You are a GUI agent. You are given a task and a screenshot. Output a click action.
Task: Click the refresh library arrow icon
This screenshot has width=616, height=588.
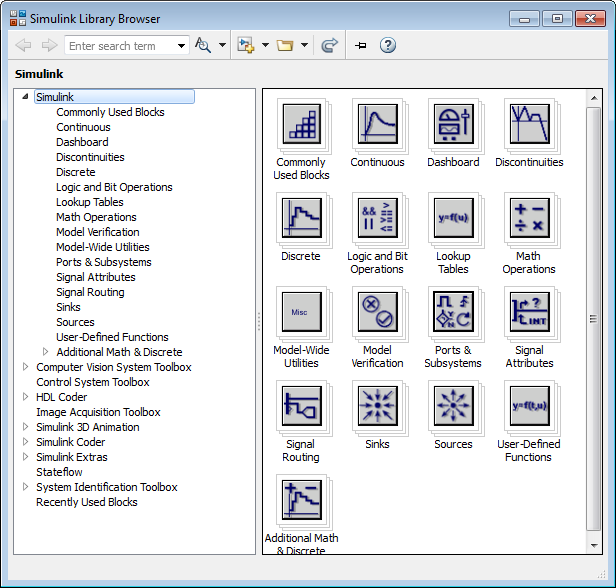[329, 45]
